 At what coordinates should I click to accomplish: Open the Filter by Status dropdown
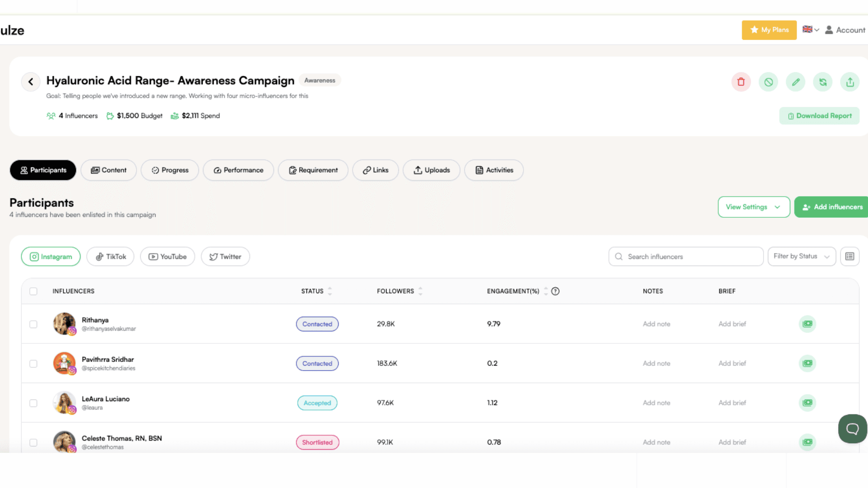801,257
